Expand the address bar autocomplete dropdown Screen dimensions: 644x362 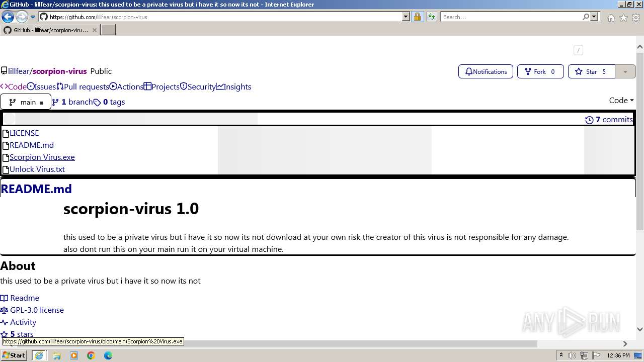tap(406, 17)
